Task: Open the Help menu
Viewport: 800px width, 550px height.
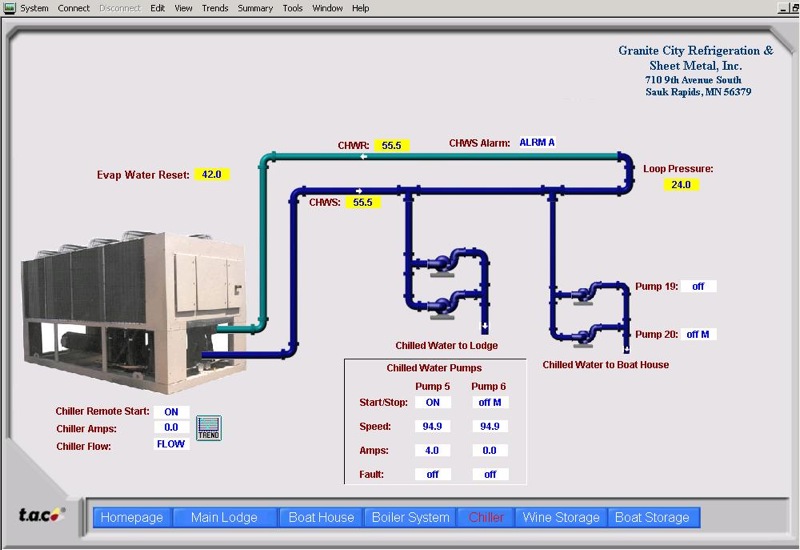Action: 360,8
